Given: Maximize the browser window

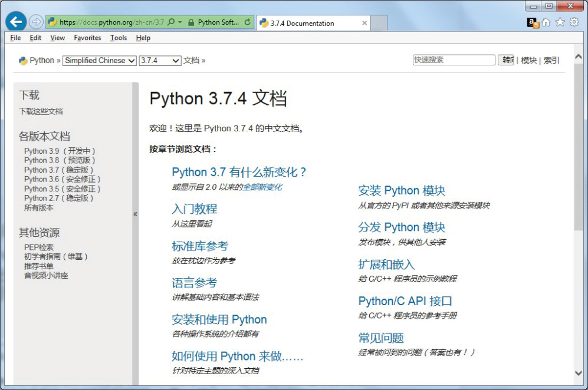Looking at the screenshot, I should 548,6.
